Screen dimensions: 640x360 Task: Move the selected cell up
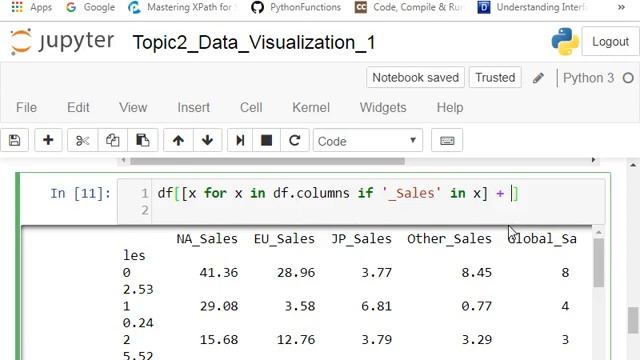pyautogui.click(x=178, y=140)
